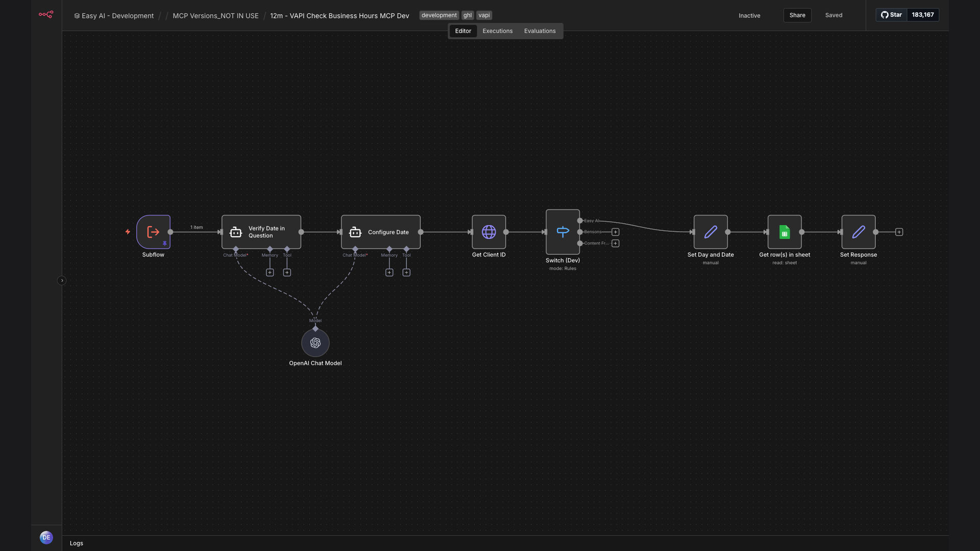Add node to Switch Bensons output
Screen dimensions: 980x551
pos(616,232)
